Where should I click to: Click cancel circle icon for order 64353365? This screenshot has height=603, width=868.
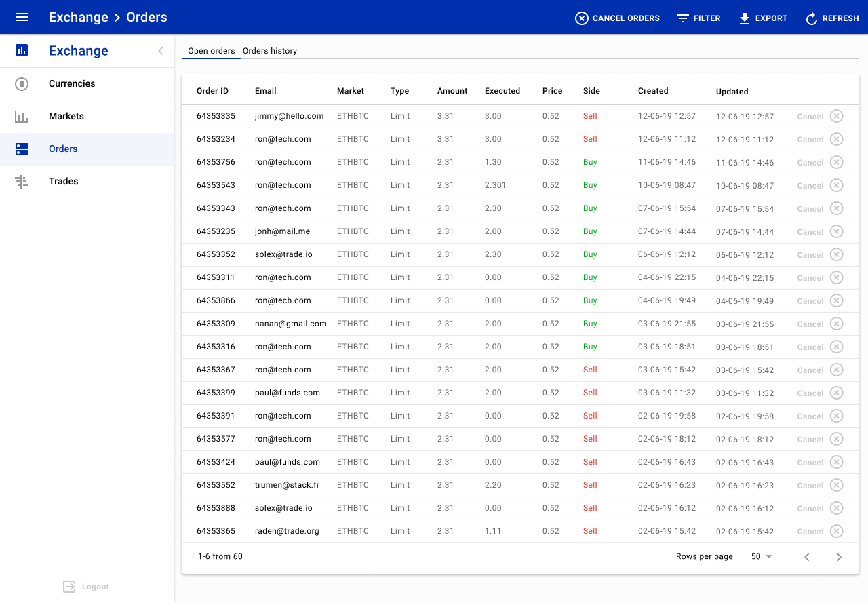pyautogui.click(x=837, y=531)
